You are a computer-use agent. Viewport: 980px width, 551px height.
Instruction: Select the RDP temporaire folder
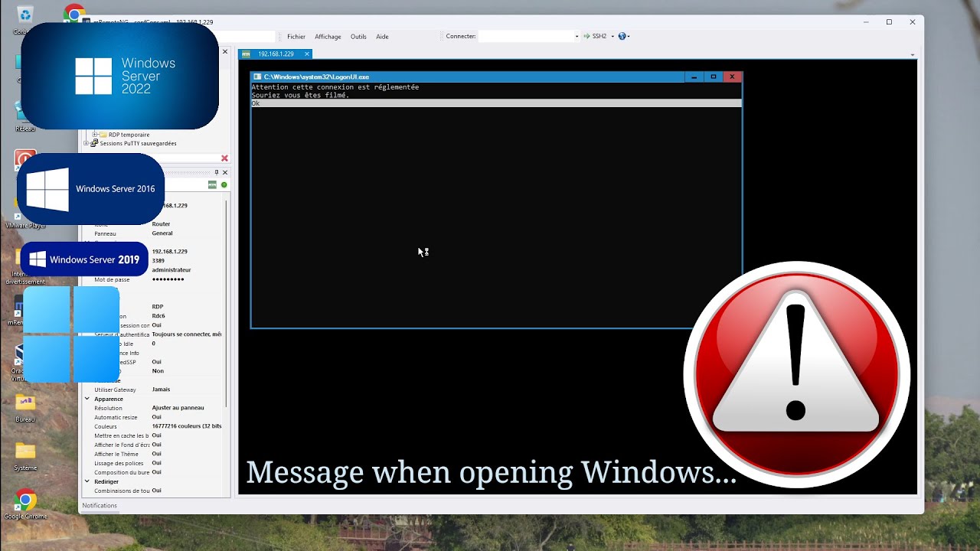point(129,135)
